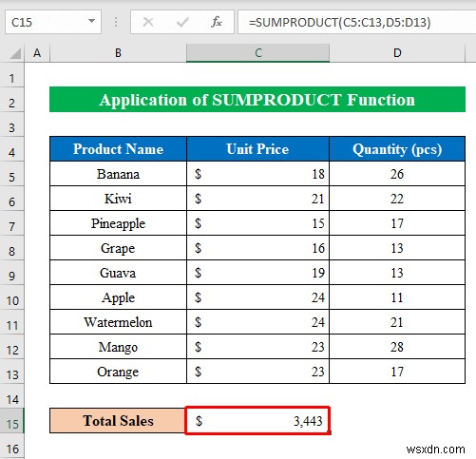Click the total sales value $3,443
Viewport: 476px width, 459px height.
(x=257, y=421)
